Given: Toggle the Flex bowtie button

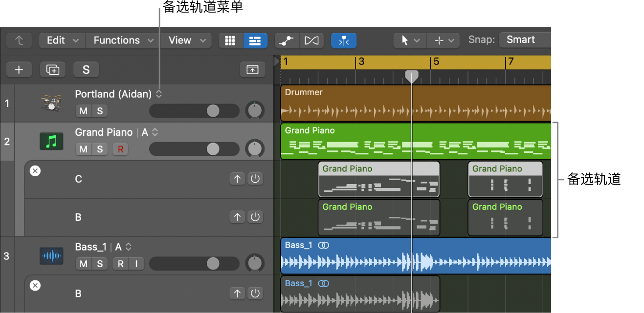Looking at the screenshot, I should [311, 41].
